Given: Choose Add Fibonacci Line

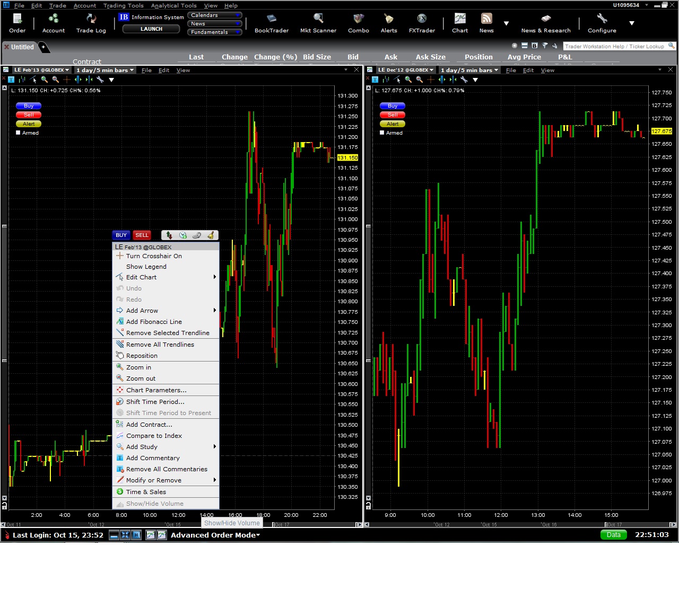Looking at the screenshot, I should tap(166, 322).
